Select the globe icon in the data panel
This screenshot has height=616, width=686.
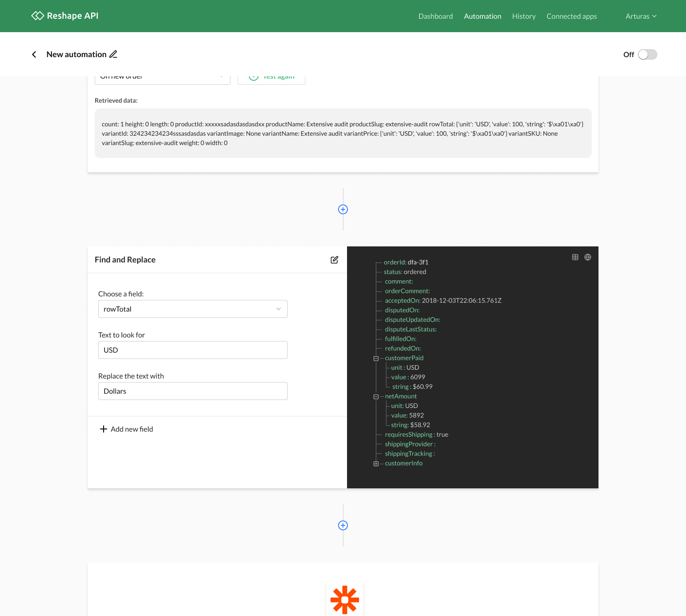tap(588, 257)
